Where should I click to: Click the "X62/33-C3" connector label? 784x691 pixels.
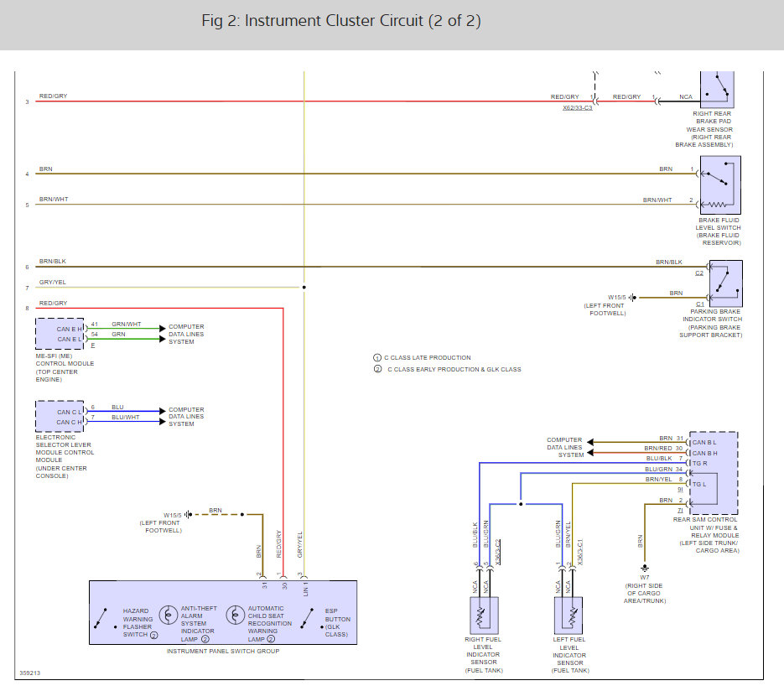pos(578,107)
